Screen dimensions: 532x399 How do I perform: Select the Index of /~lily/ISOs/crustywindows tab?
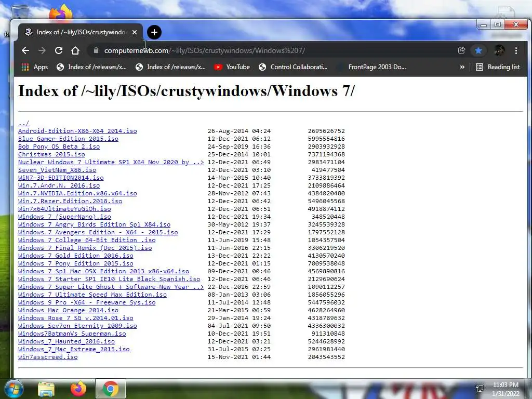(81, 32)
